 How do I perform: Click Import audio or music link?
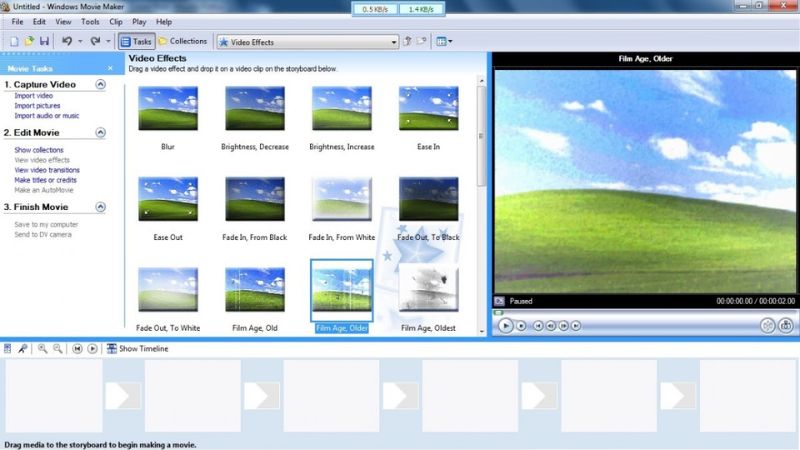coord(46,116)
